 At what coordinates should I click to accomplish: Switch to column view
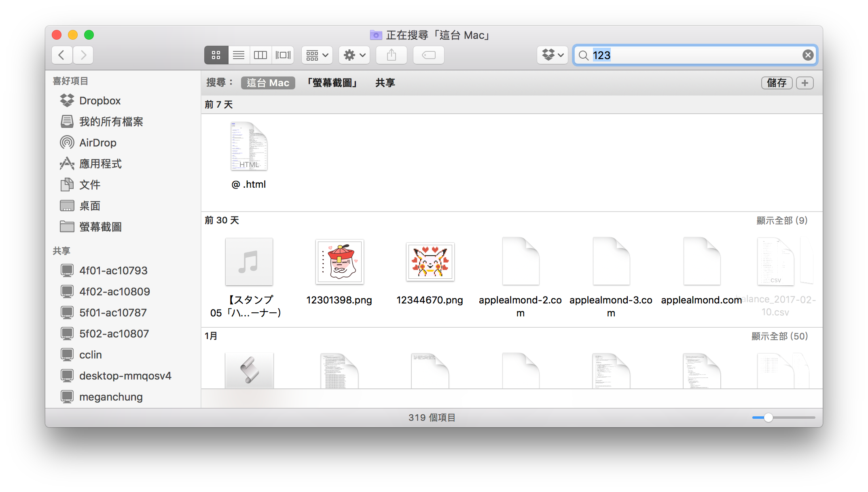pos(260,55)
